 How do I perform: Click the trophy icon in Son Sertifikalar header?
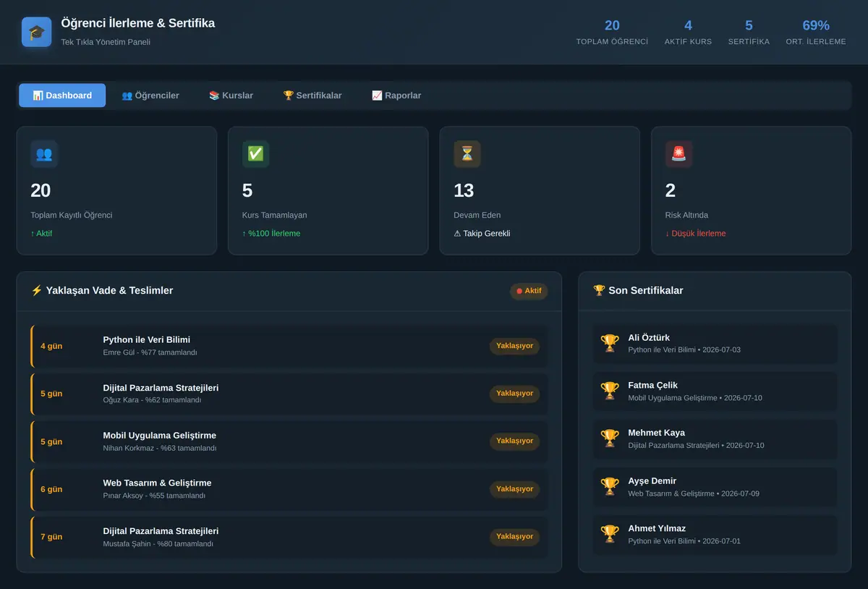pos(599,290)
